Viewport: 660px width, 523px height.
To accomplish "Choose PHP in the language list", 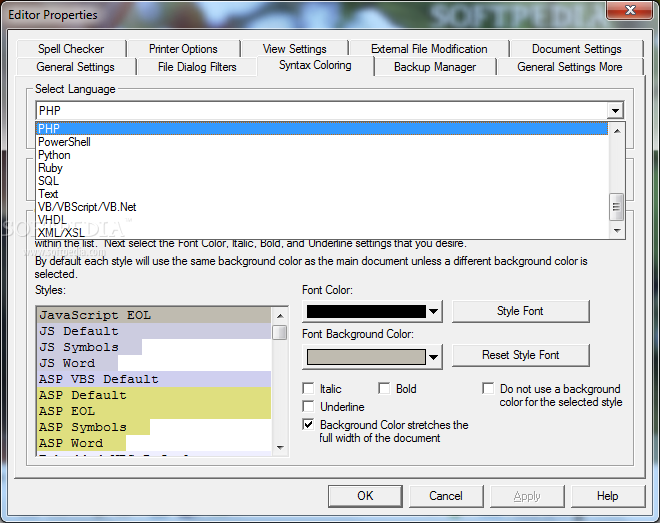I will (x=322, y=128).
